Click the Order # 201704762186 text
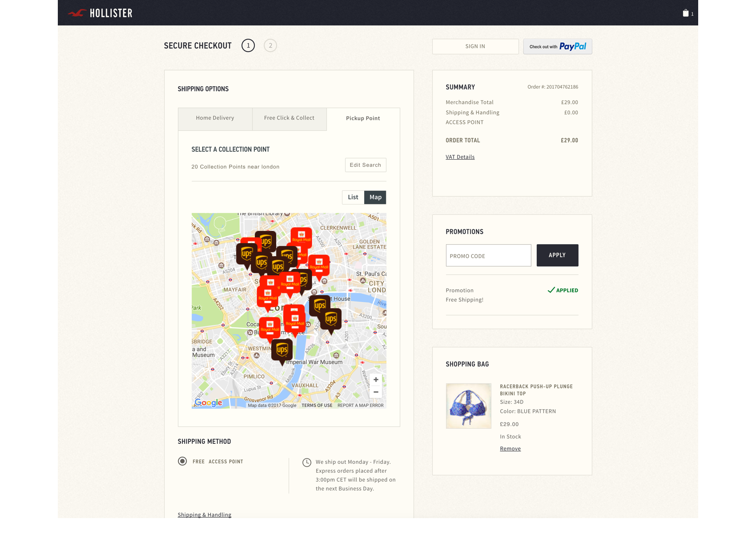756x535 pixels. click(x=553, y=87)
